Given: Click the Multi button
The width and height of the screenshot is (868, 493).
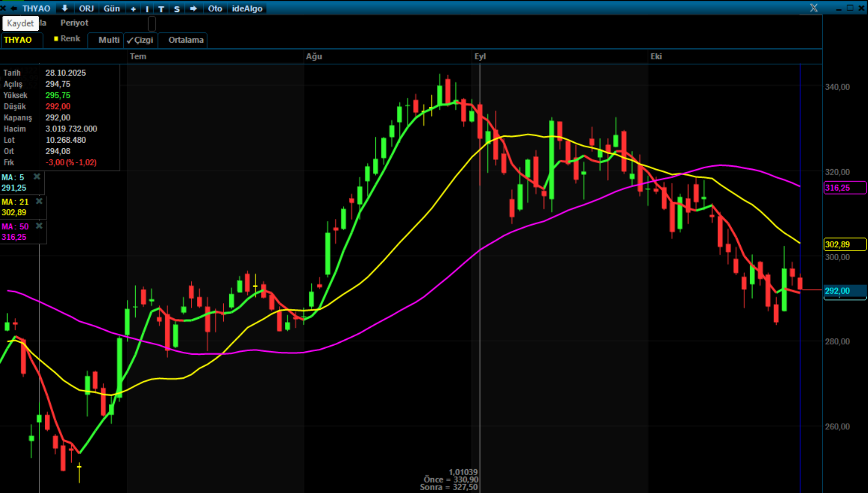Looking at the screenshot, I should (x=108, y=40).
